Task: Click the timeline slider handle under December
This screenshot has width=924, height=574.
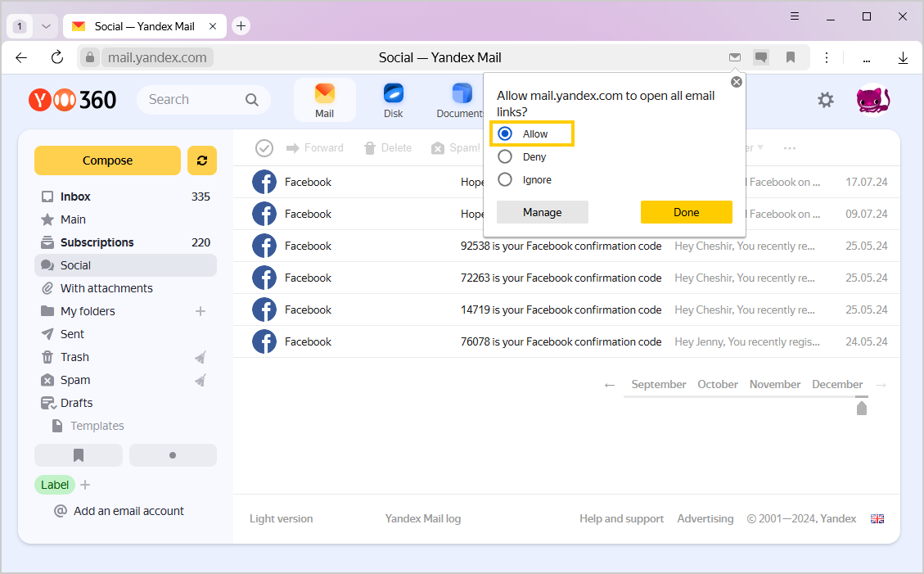Action: coord(861,408)
